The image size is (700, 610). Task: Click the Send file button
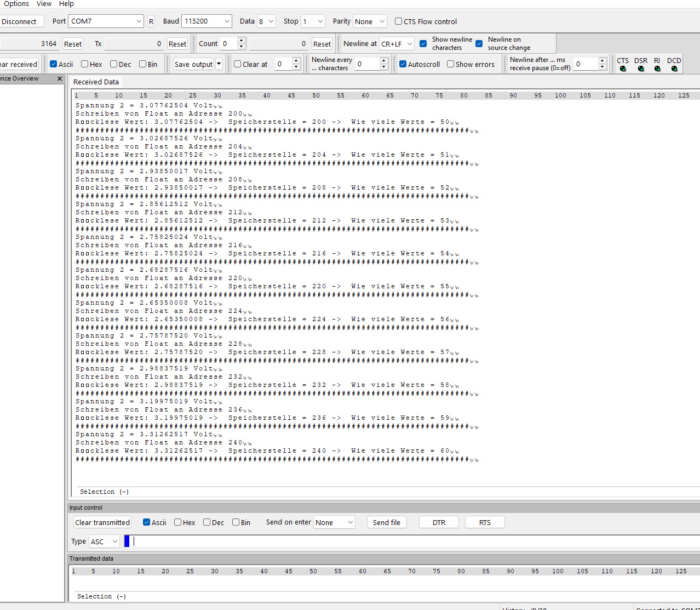coord(387,522)
